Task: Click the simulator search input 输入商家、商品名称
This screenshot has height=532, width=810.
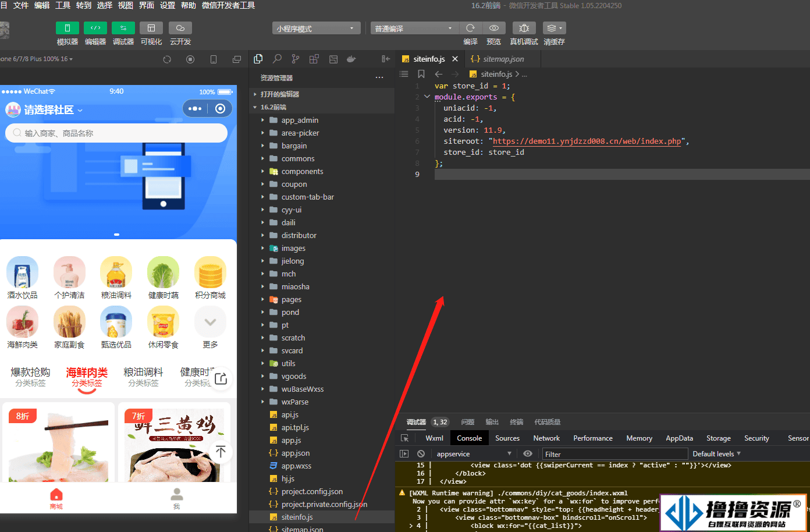Action: pyautogui.click(x=116, y=133)
